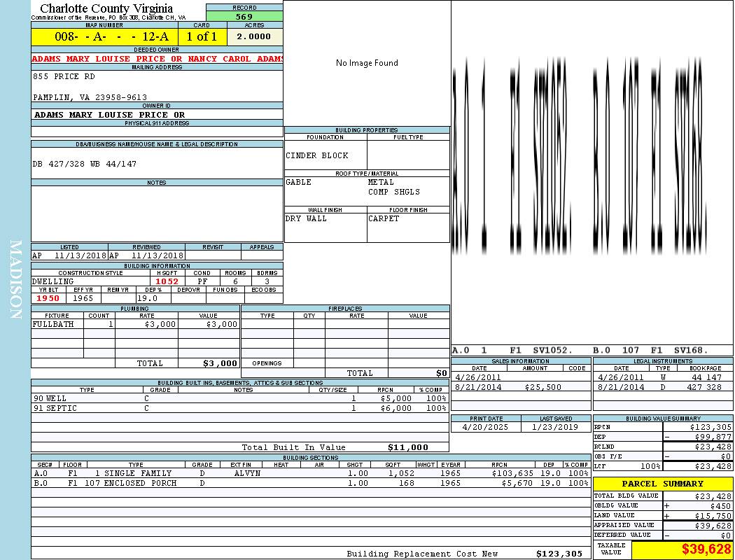735x560 pixels.
Task: Click wall finish DRY WALL
Action: click(x=306, y=219)
